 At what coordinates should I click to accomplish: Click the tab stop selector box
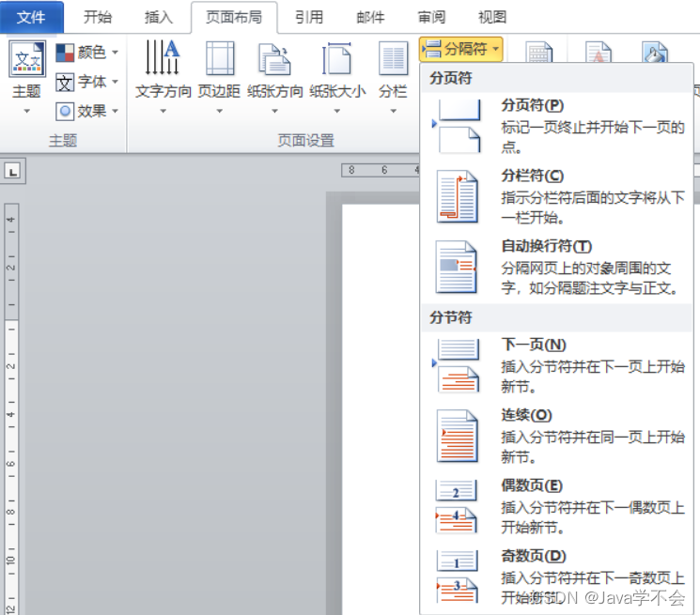(12, 171)
